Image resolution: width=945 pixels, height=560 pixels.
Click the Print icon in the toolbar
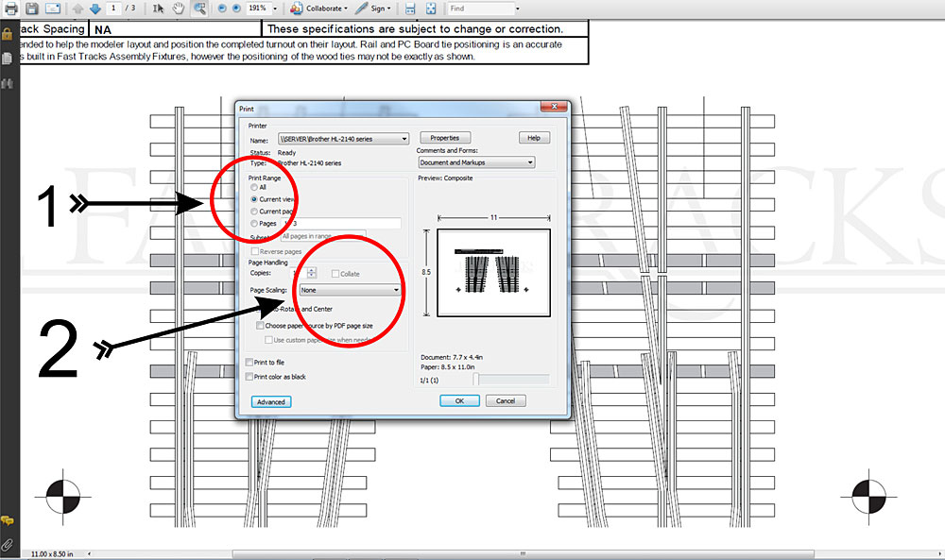tap(10, 8)
